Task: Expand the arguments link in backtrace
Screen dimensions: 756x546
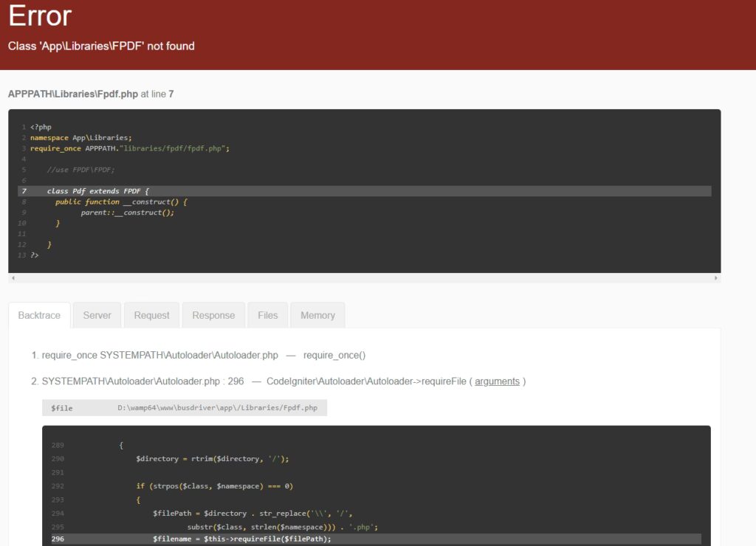Action: [x=497, y=381]
